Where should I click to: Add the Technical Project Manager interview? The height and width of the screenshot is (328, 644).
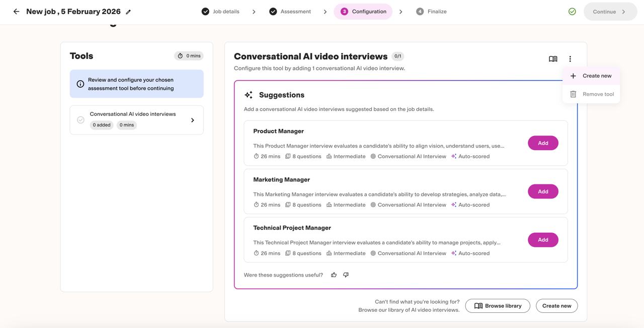coord(543,240)
